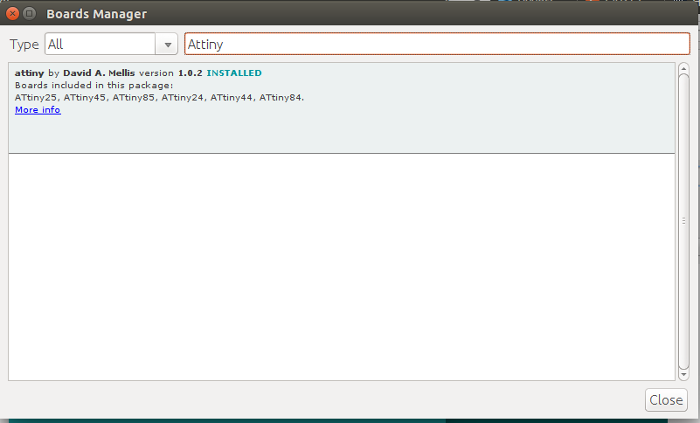Click the Boards Manager title text

coord(96,14)
